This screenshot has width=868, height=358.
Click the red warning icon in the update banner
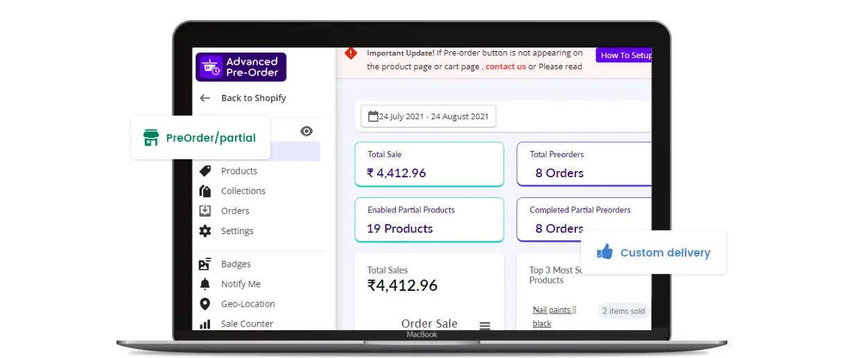(x=351, y=53)
